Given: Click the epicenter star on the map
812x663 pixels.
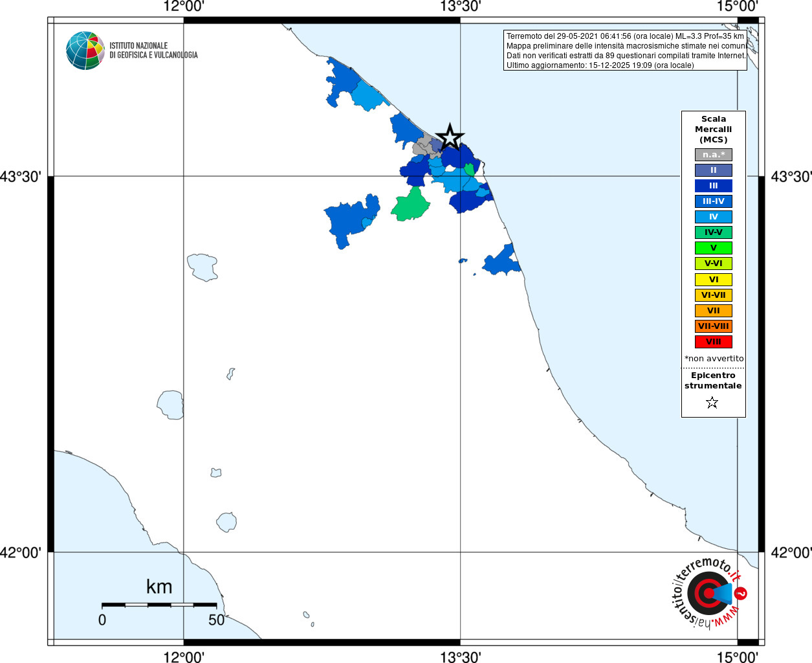Looking at the screenshot, I should pos(450,137).
